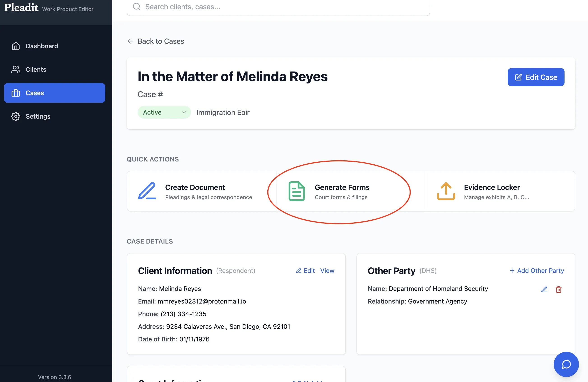Open the chat bubble support button

click(566, 364)
